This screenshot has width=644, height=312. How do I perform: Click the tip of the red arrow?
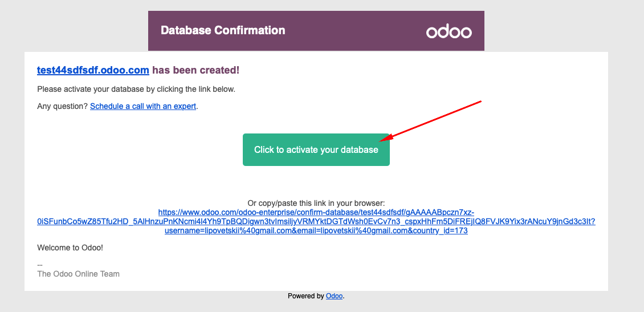[x=382, y=139]
